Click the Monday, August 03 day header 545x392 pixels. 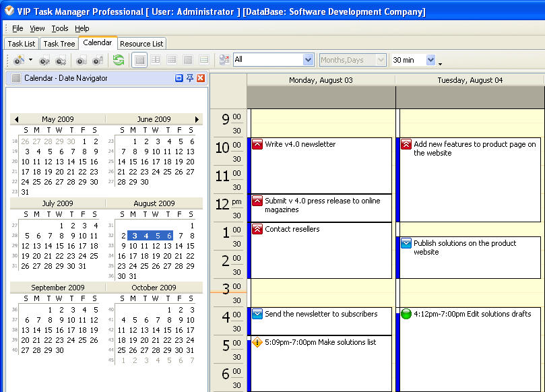click(x=321, y=80)
